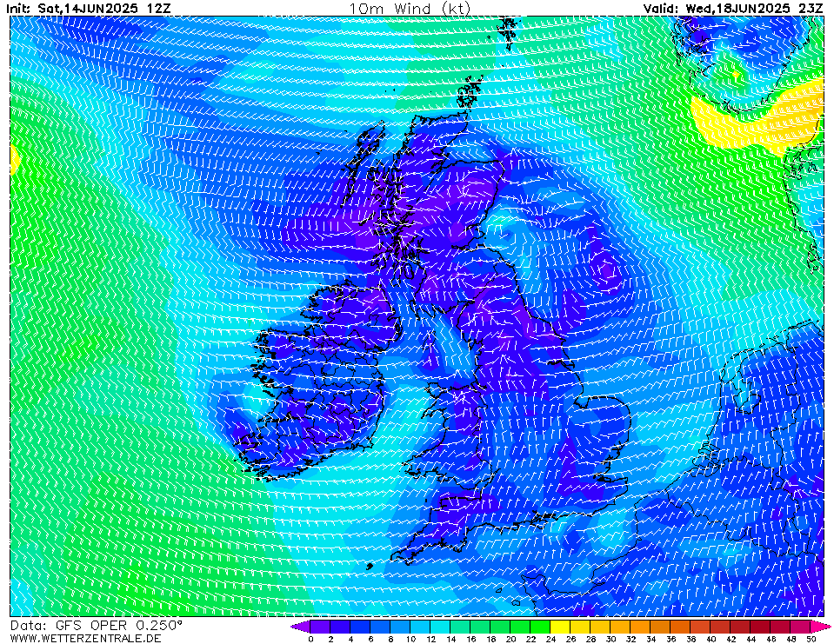Click the '40' label on the color scale
Image resolution: width=834 pixels, height=644 pixels.
click(x=711, y=639)
